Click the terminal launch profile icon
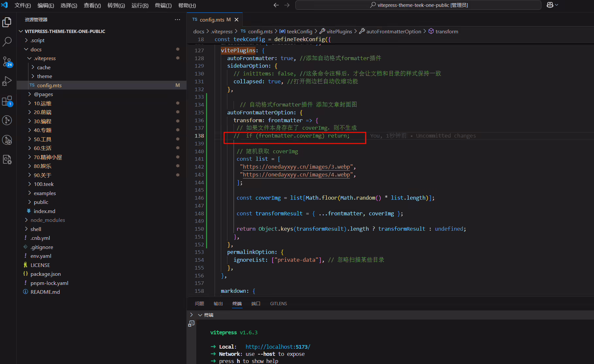The image size is (594, 364). tap(191, 323)
